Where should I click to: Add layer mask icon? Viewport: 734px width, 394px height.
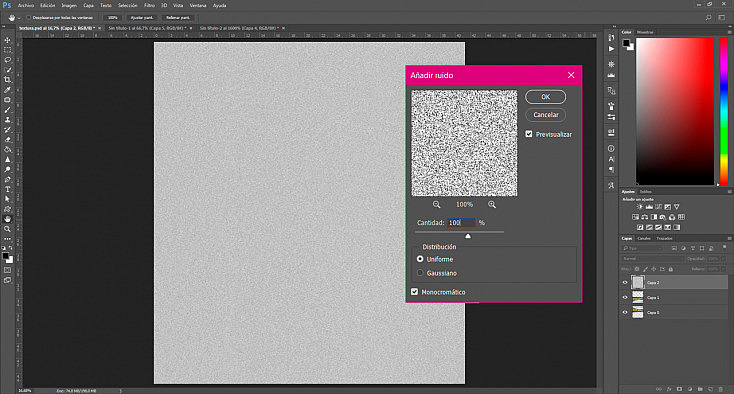pyautogui.click(x=679, y=389)
